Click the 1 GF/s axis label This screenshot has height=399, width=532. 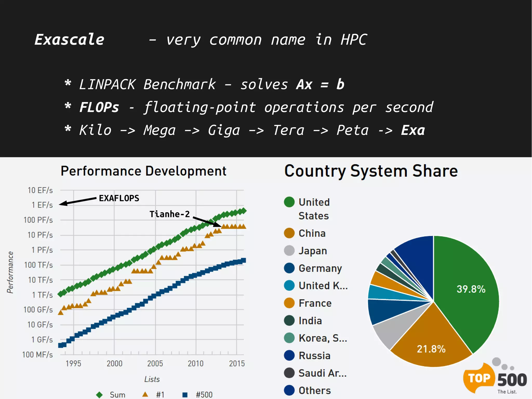[42, 339]
